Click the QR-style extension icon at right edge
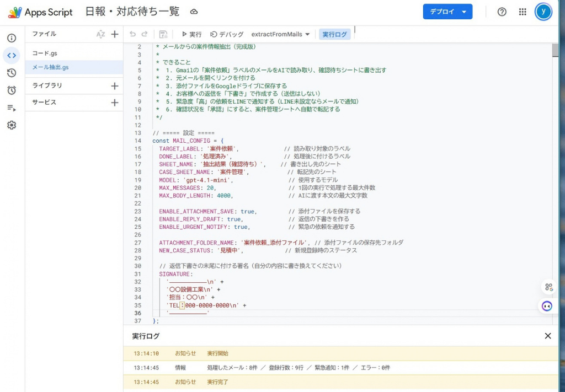 click(x=549, y=287)
